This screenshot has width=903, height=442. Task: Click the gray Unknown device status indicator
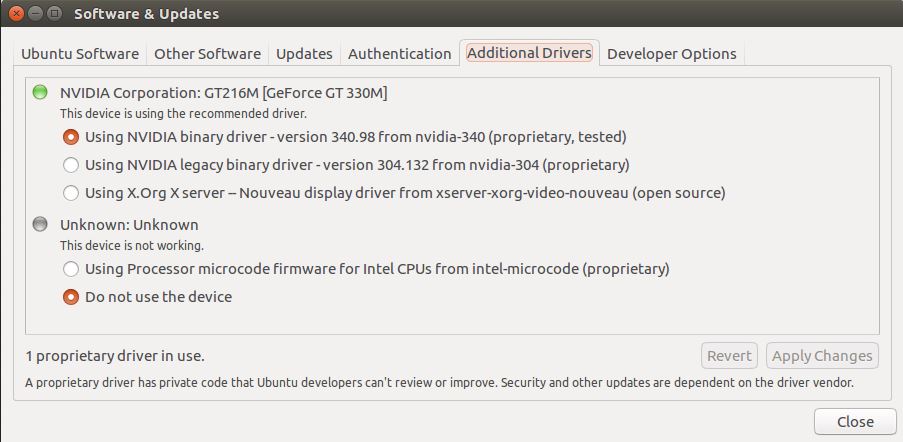[40, 224]
